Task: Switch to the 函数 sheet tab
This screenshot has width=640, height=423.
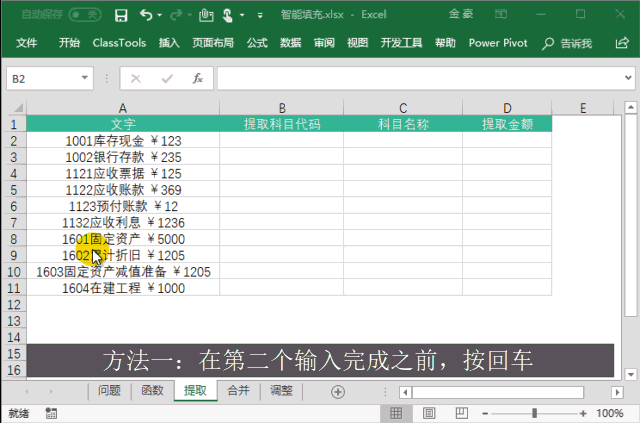Action: (x=152, y=391)
